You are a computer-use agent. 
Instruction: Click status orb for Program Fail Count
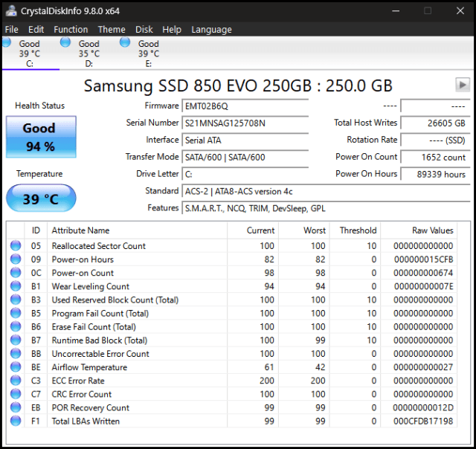(x=16, y=313)
